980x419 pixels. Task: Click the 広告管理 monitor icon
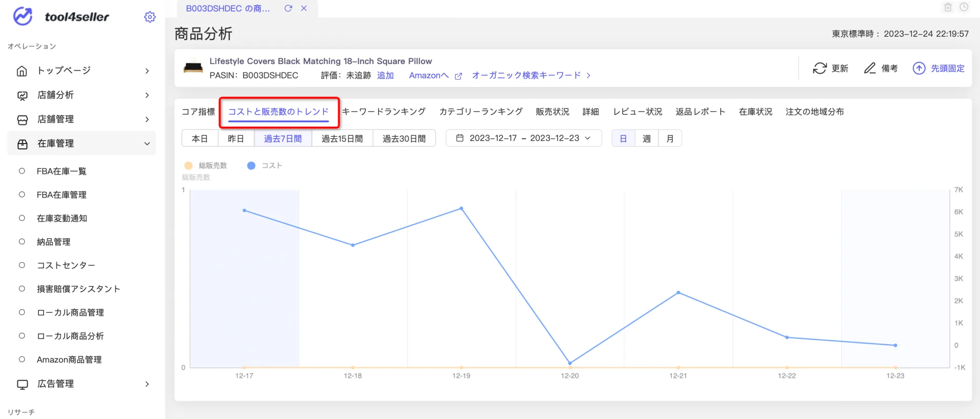coord(22,384)
